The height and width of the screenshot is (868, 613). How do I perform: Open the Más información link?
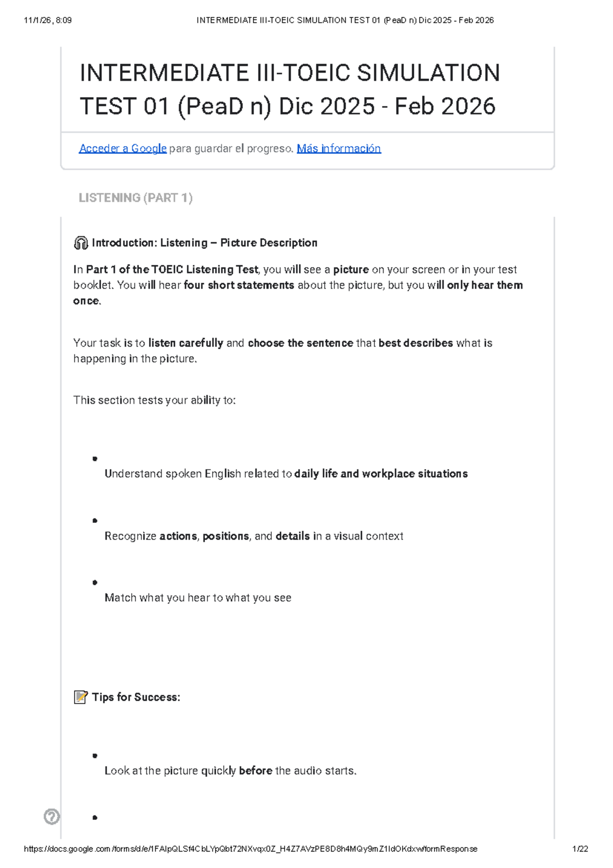point(339,148)
